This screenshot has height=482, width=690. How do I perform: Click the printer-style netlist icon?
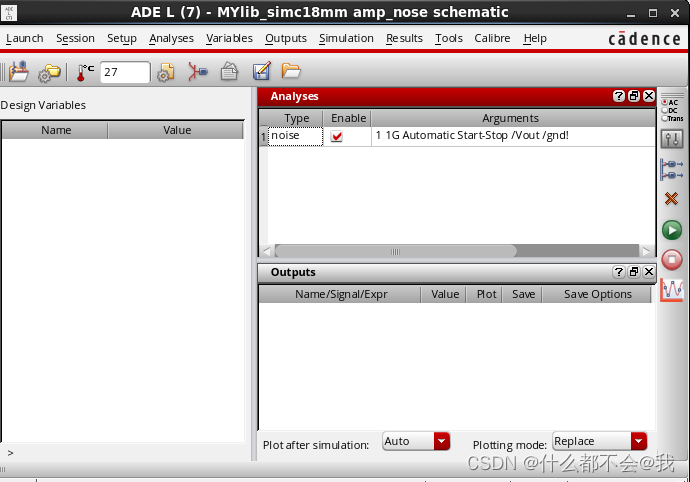tap(229, 72)
